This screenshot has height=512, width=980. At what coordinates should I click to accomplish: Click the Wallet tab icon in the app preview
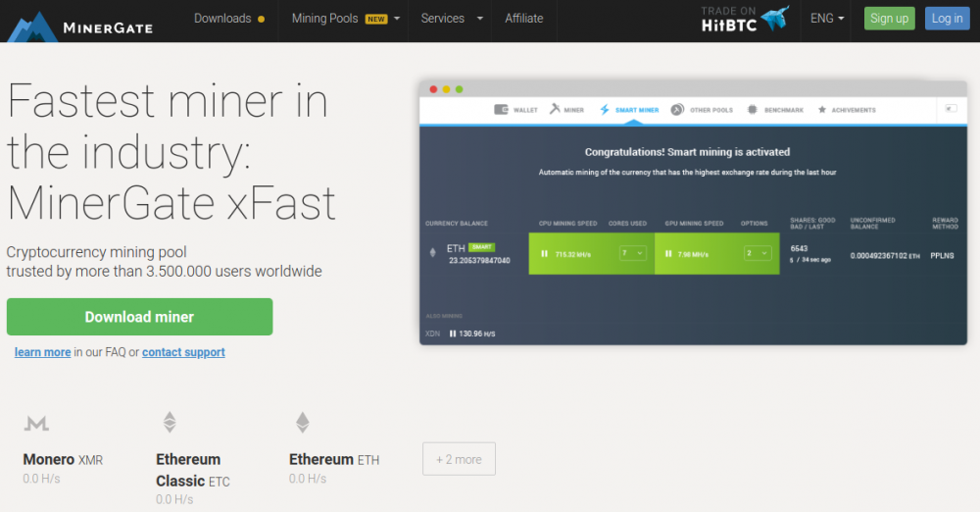click(x=501, y=110)
